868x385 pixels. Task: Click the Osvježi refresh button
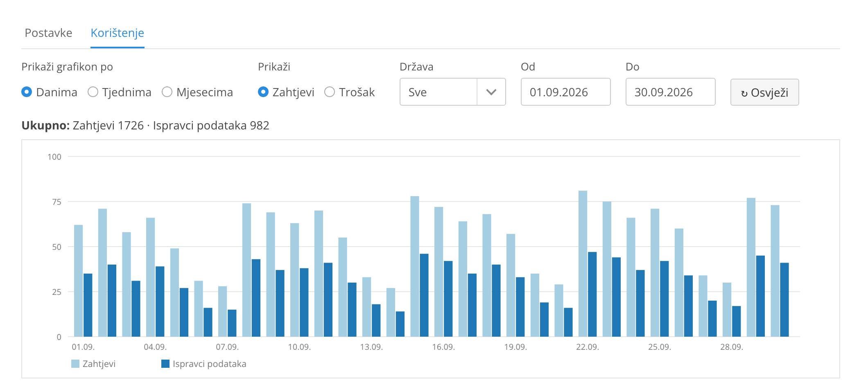(765, 92)
